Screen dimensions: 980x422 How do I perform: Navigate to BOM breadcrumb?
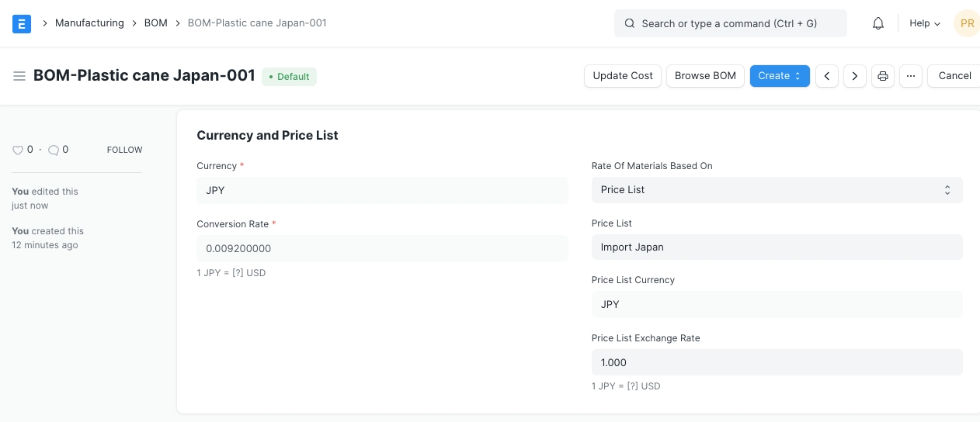pos(156,23)
